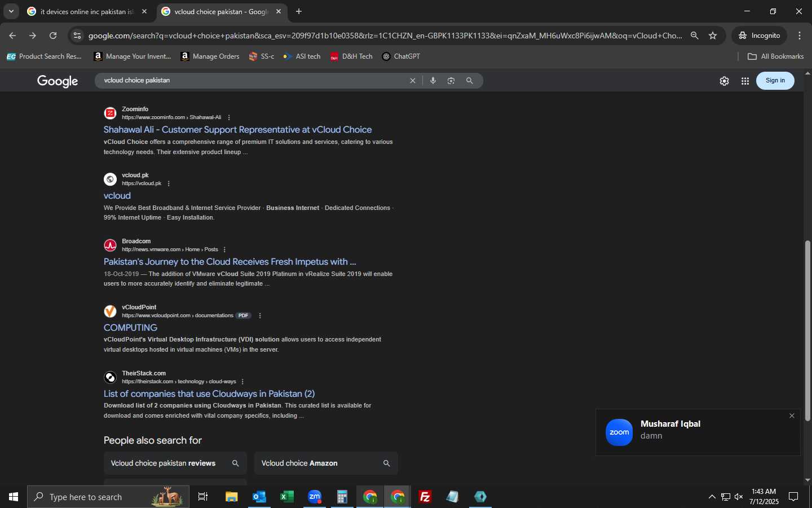The width and height of the screenshot is (812, 508).
Task: Open List of companies that use Cloudways result
Action: (209, 393)
